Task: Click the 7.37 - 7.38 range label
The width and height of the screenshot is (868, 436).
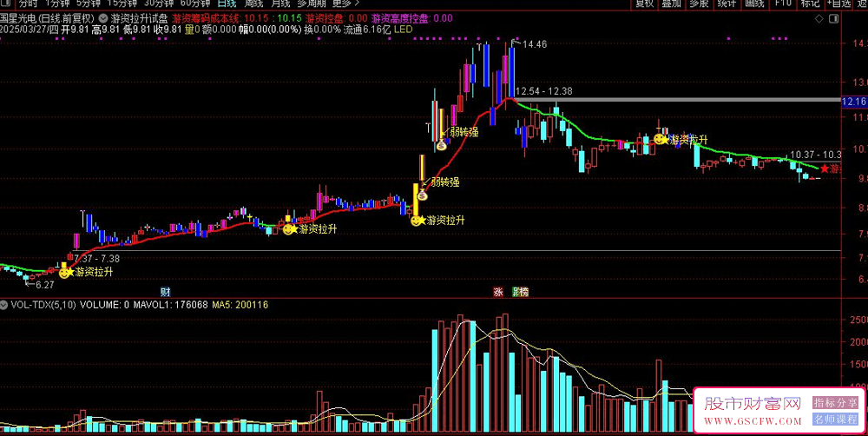Action: [97, 258]
